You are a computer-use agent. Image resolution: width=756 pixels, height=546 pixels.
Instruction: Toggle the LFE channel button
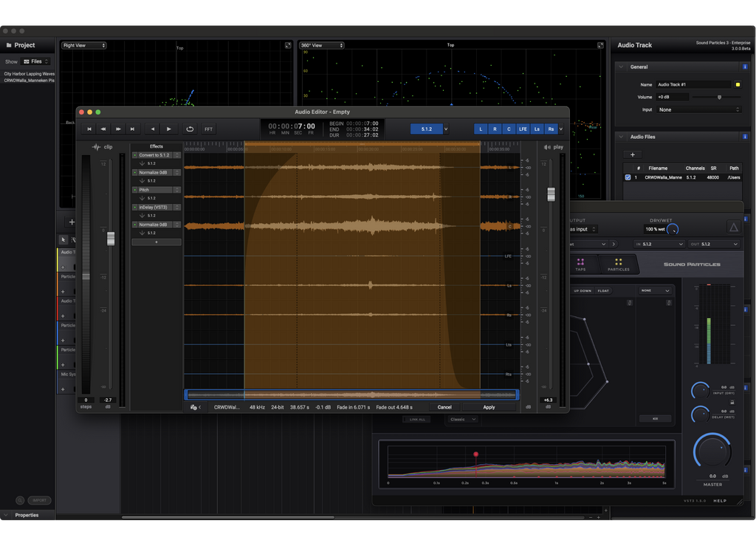click(523, 129)
